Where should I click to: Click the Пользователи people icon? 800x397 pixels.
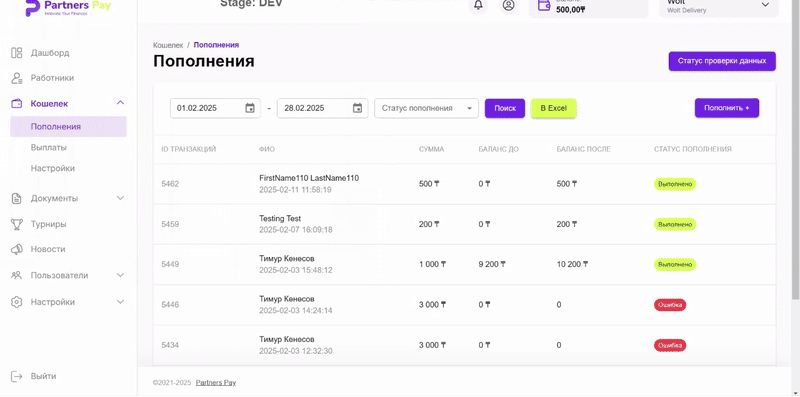[17, 275]
